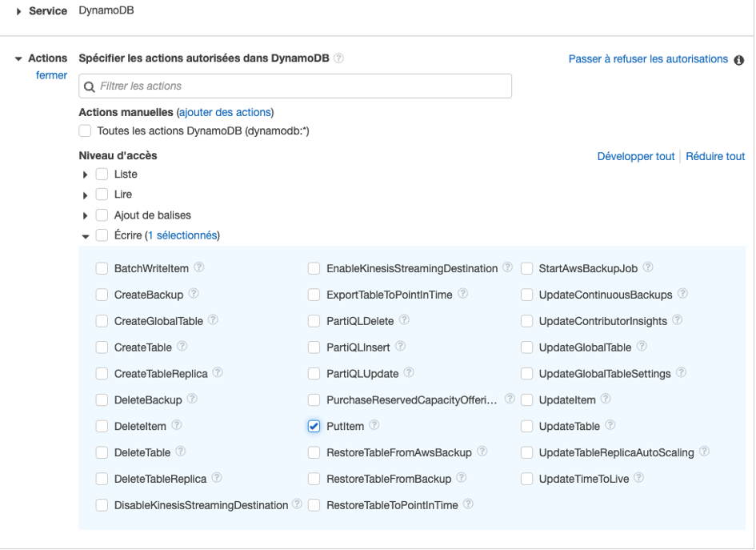Open help icon beside UpdateContinuousBackups
756x550 pixels.
pos(682,293)
